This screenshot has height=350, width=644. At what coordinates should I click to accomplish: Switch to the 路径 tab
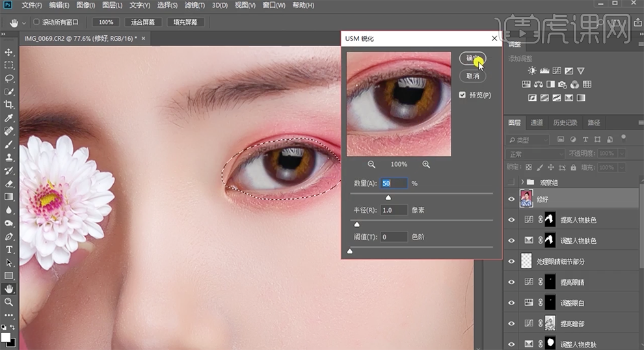pyautogui.click(x=594, y=122)
